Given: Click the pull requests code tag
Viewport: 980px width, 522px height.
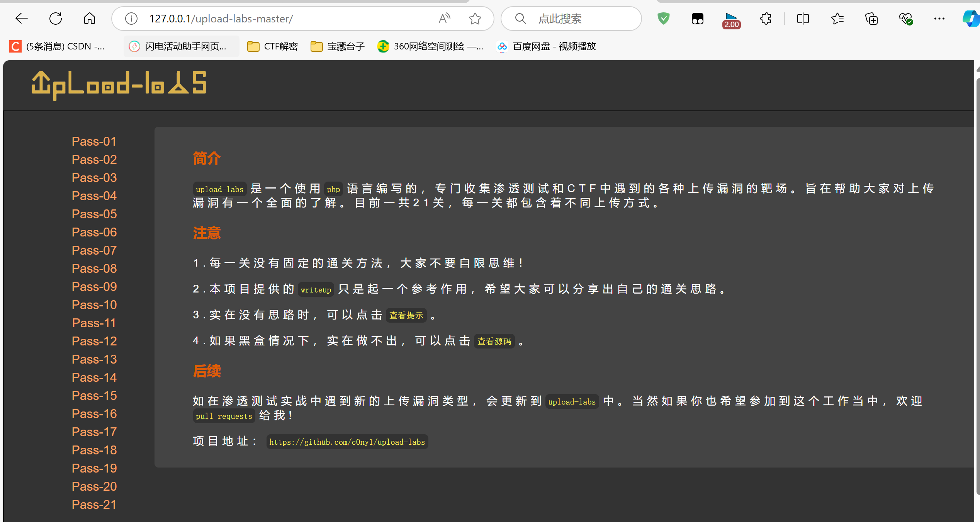Looking at the screenshot, I should click(224, 416).
